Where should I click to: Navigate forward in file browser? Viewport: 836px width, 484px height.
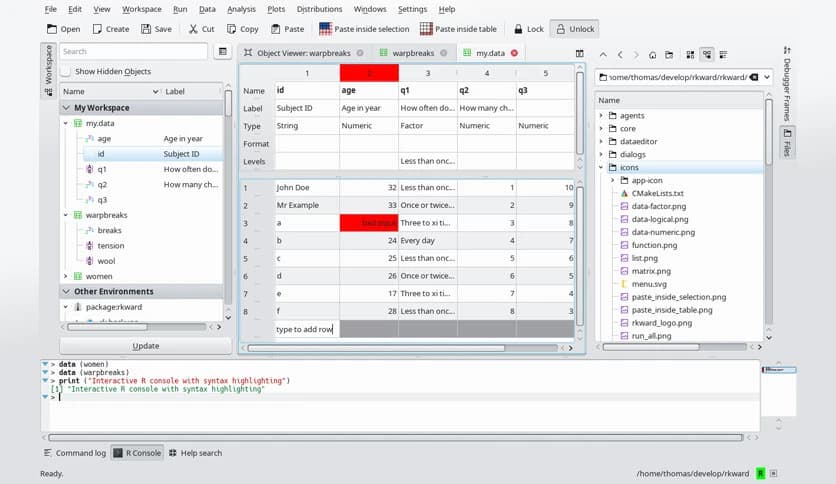pyautogui.click(x=636, y=54)
